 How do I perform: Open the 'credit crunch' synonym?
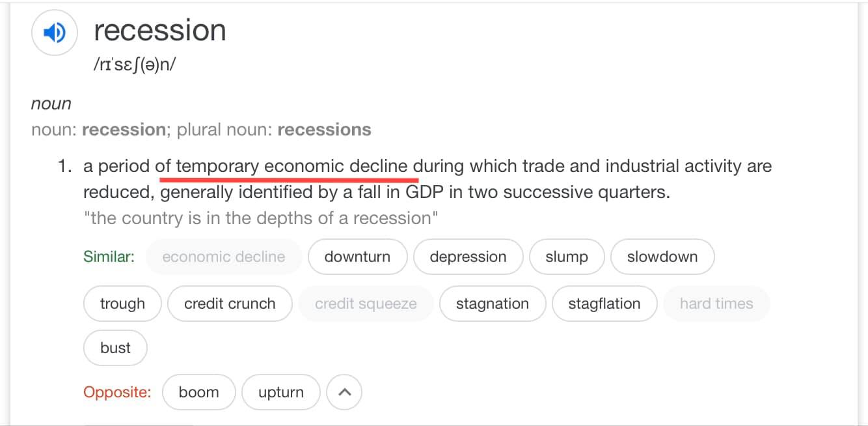click(x=230, y=304)
